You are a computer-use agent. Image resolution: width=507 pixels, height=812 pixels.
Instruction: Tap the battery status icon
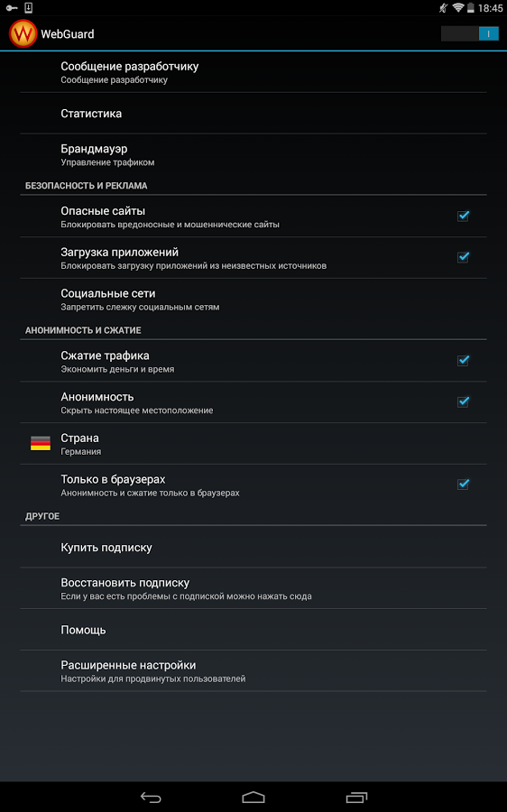(x=471, y=8)
